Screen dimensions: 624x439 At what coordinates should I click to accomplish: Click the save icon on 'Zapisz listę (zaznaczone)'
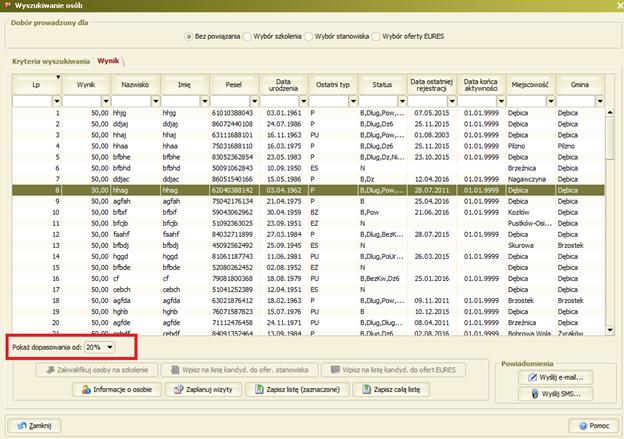point(259,389)
